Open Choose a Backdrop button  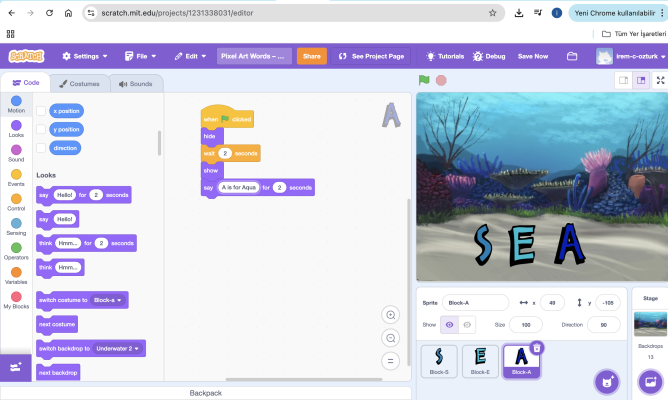click(x=651, y=382)
